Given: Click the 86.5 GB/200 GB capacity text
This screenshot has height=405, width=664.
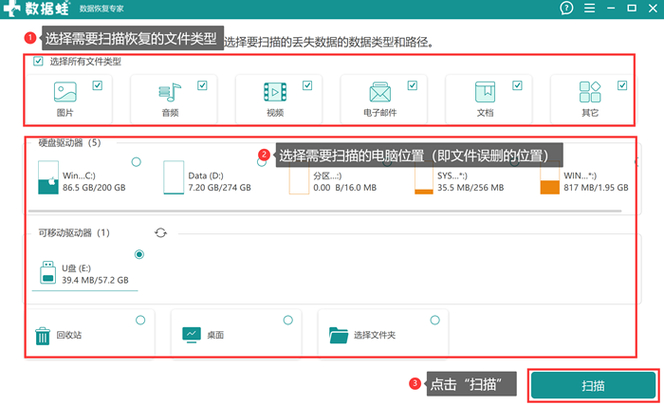Looking at the screenshot, I should pos(94,188).
